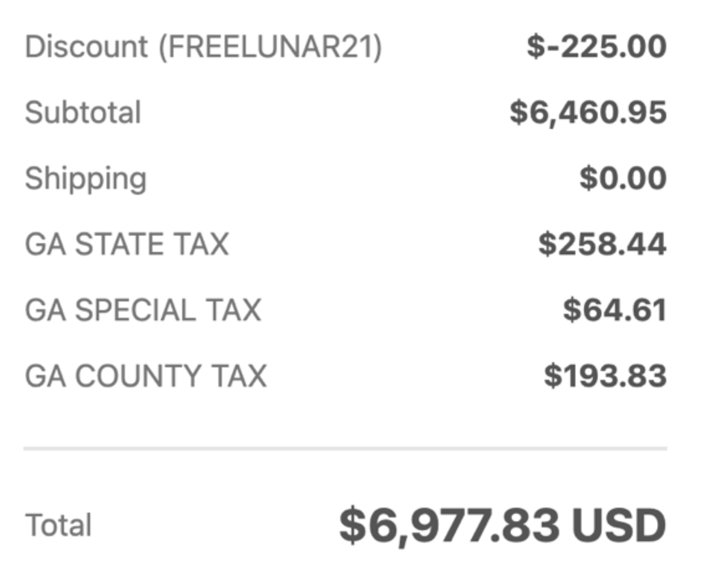Click the word SPECIAL in the tax rows
Viewport: 704px width, 588px height.
click(x=135, y=310)
